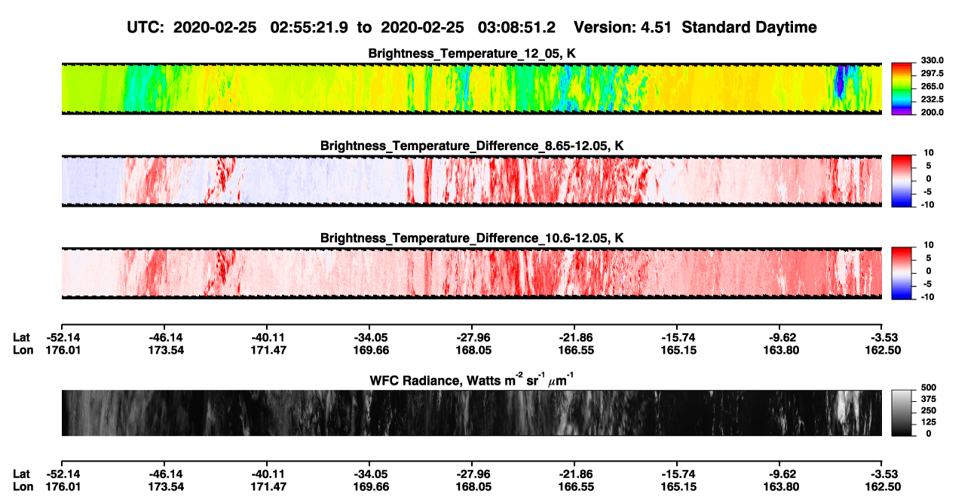Viewport: 980px width, 503px height.
Task: Click the 200.0 colorbar tick label
Action: [931, 112]
